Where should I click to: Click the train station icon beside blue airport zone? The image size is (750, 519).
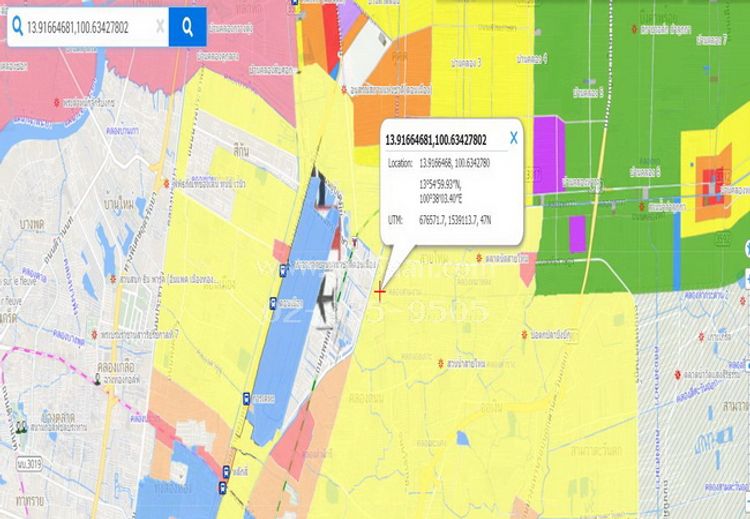point(273,304)
